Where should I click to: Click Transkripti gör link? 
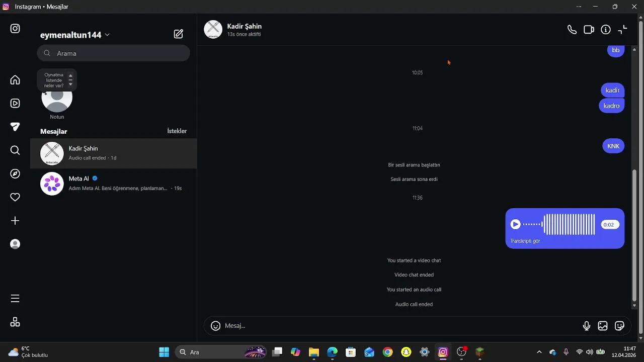[x=525, y=241]
